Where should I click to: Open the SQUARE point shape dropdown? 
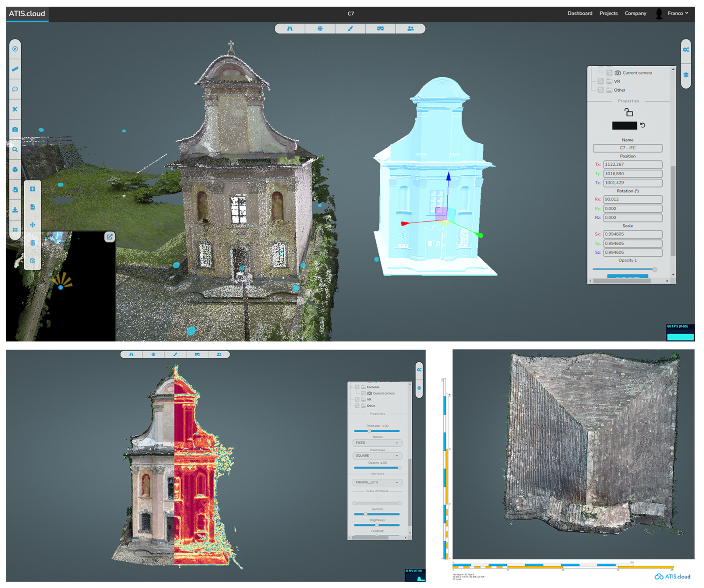pos(377,456)
